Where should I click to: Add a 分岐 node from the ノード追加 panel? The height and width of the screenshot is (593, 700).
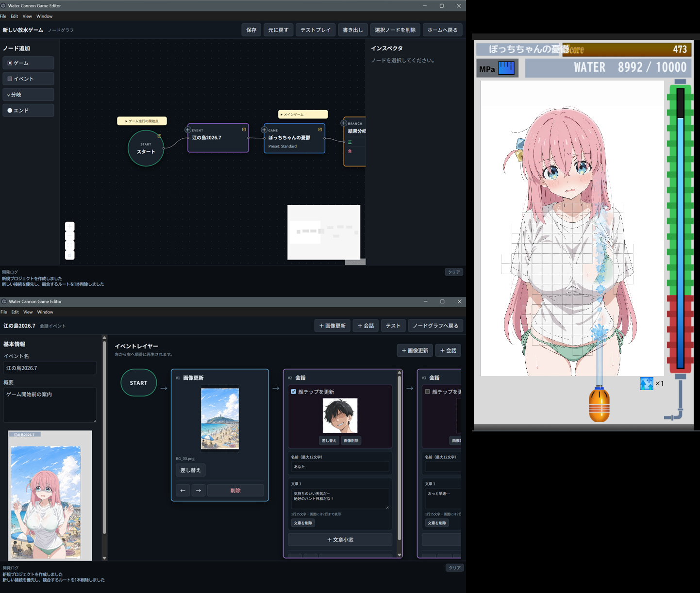coord(29,95)
